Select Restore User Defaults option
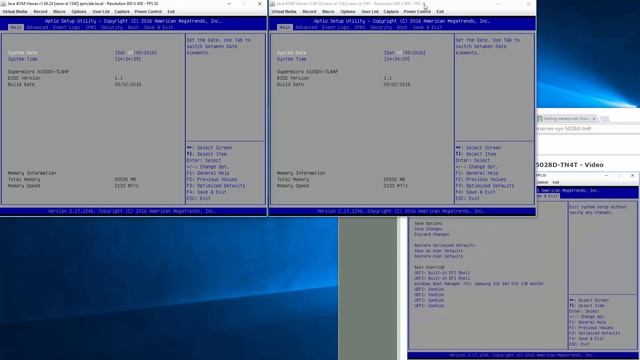Viewport: 640px width, 360px height. [438, 256]
